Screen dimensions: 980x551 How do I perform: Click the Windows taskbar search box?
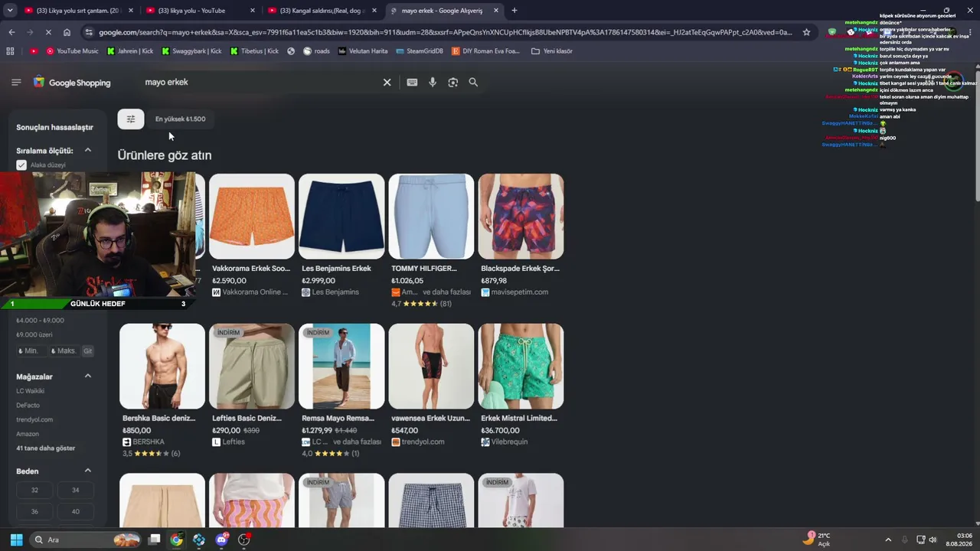coord(87,540)
